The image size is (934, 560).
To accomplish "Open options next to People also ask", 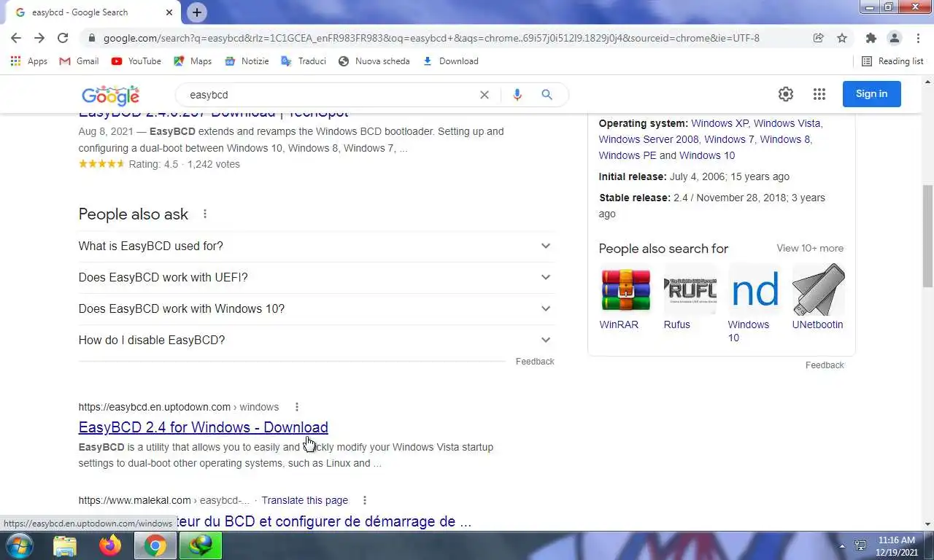I will [205, 214].
